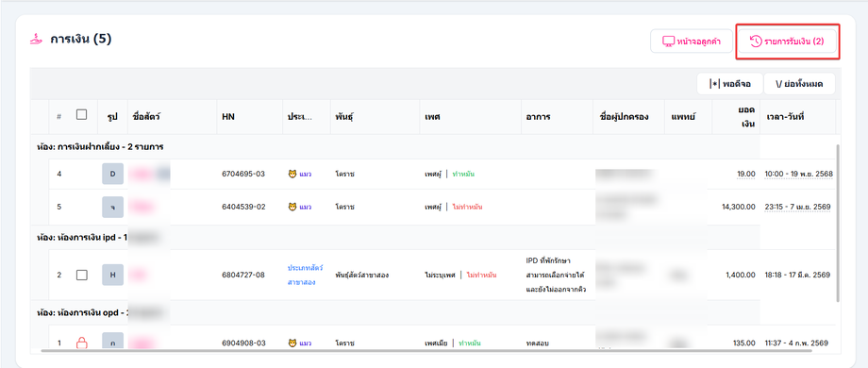
Task: Select HN cell 6404539-02
Action: pyautogui.click(x=243, y=207)
